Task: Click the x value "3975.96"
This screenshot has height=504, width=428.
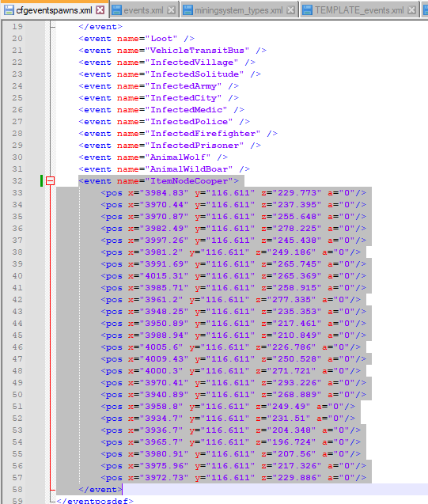Action: [x=165, y=466]
